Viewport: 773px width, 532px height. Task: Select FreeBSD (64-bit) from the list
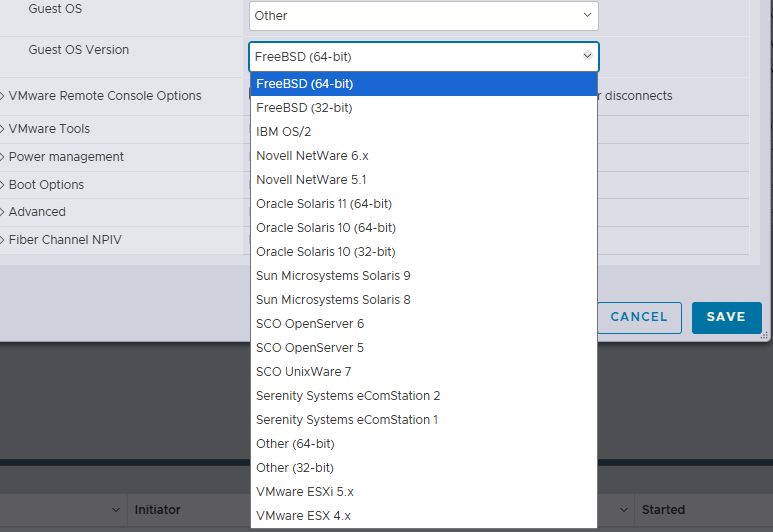coord(424,84)
